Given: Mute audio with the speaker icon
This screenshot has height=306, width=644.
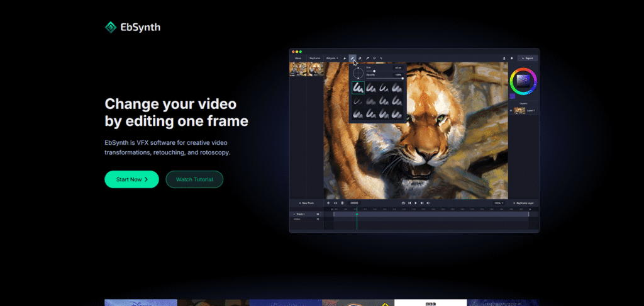Looking at the screenshot, I should point(428,203).
